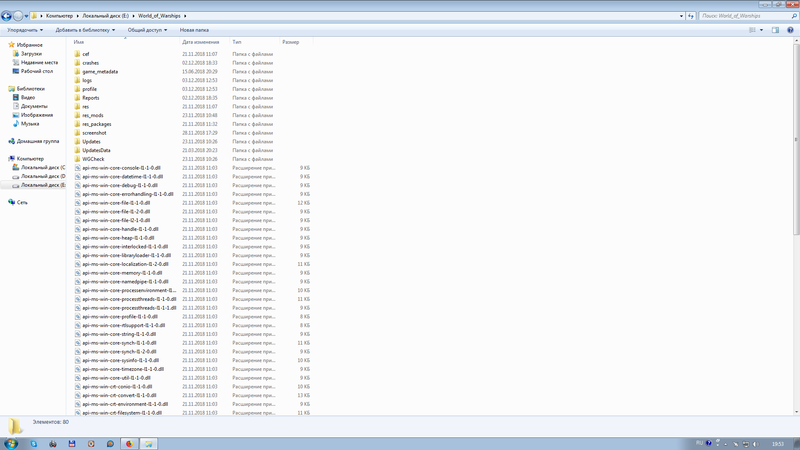Open the recent locations dropdown next to forward arrow

pyautogui.click(x=27, y=16)
